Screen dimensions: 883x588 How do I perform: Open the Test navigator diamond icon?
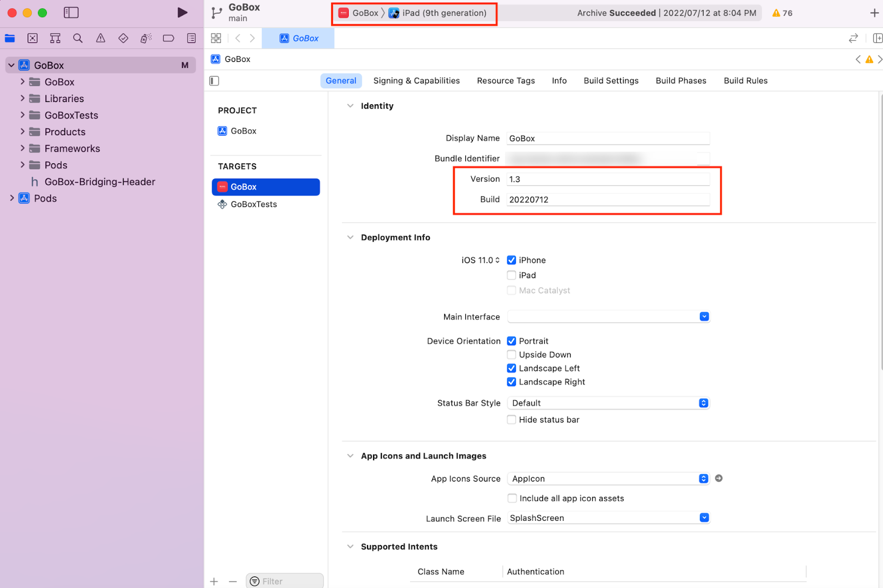(x=123, y=38)
